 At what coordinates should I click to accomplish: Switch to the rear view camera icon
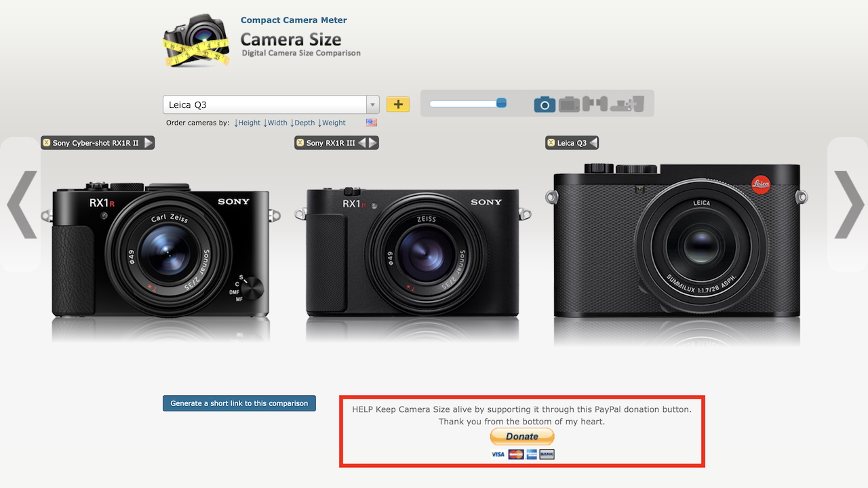coord(569,104)
